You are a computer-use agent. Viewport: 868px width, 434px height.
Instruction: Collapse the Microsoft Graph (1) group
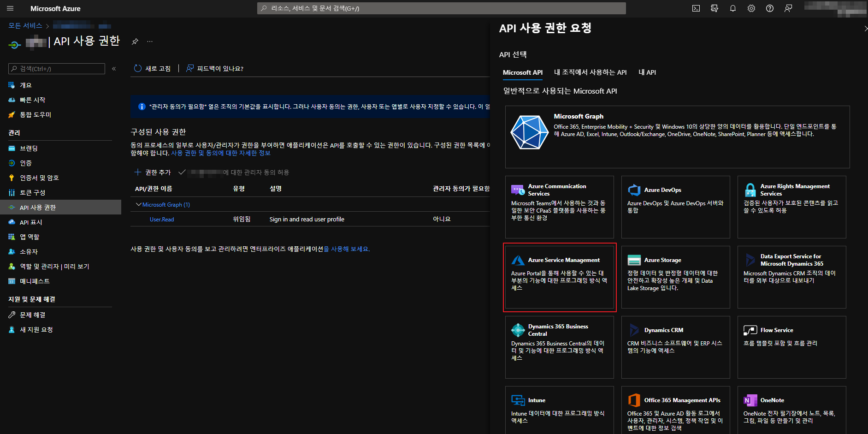pyautogui.click(x=139, y=204)
